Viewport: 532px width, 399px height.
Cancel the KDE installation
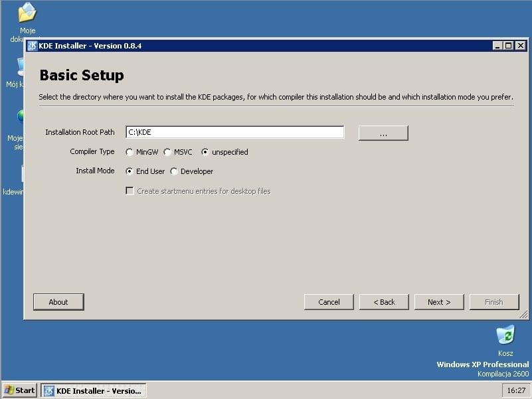click(329, 302)
